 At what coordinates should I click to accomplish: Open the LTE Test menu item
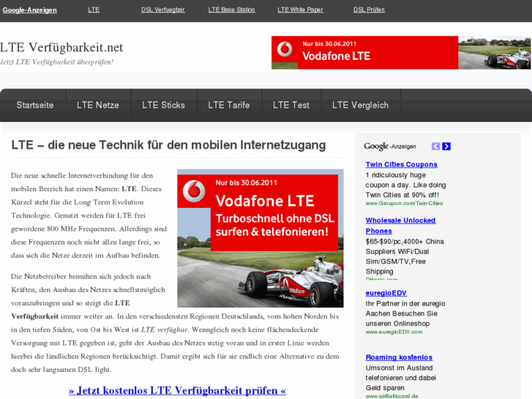291,105
